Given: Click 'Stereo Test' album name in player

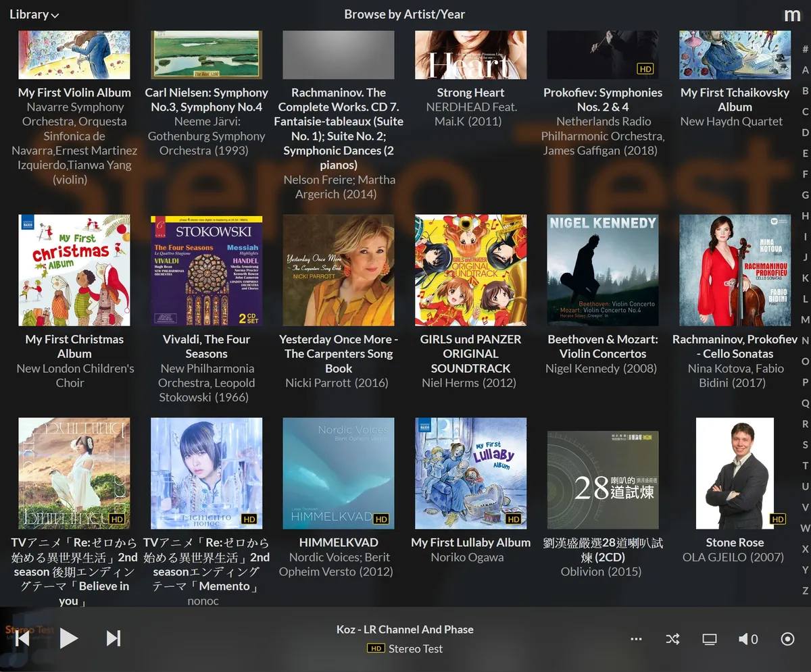Looking at the screenshot, I should pyautogui.click(x=416, y=649).
